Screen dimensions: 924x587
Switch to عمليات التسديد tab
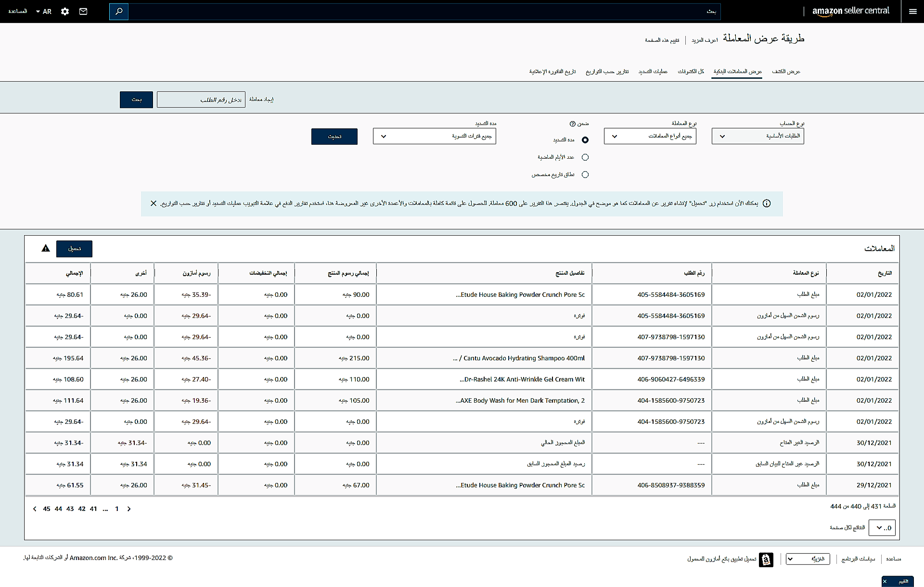[653, 72]
